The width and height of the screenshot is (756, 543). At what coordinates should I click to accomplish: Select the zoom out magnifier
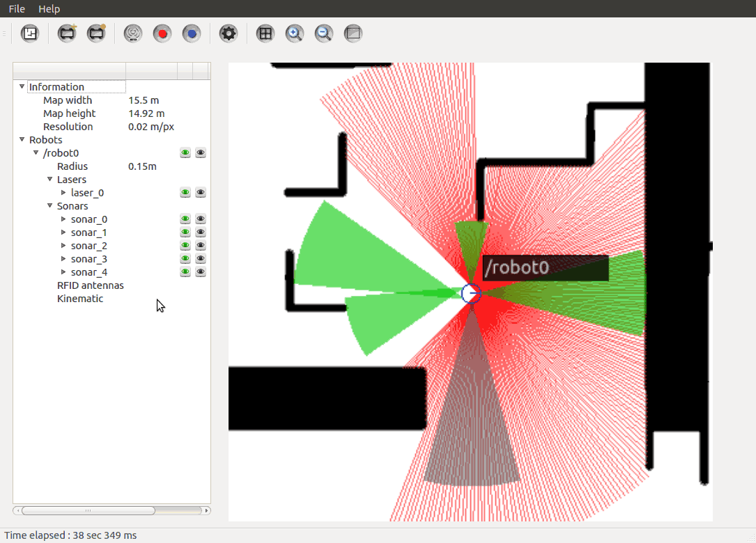pyautogui.click(x=324, y=33)
